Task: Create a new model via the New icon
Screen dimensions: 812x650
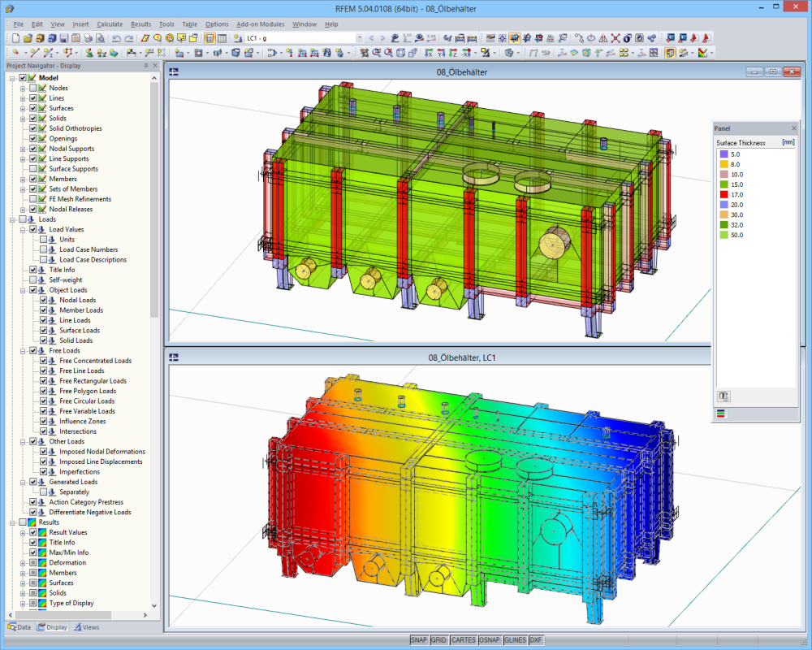Action: tap(15, 37)
